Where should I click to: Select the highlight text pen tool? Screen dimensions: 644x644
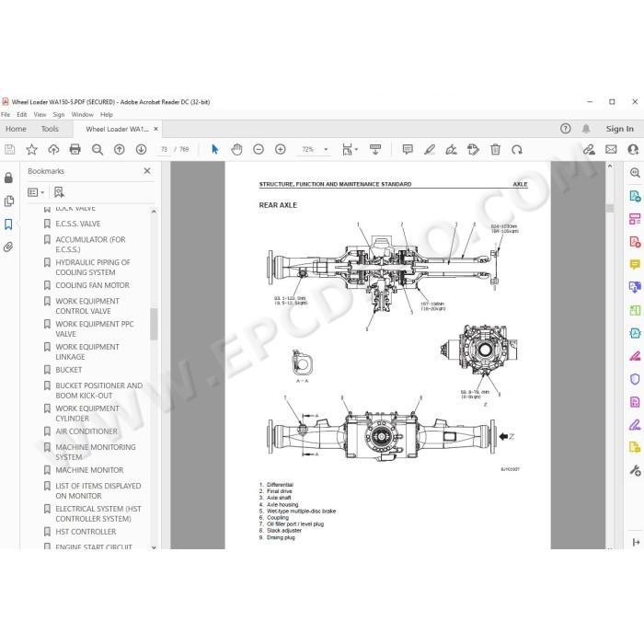click(x=430, y=149)
